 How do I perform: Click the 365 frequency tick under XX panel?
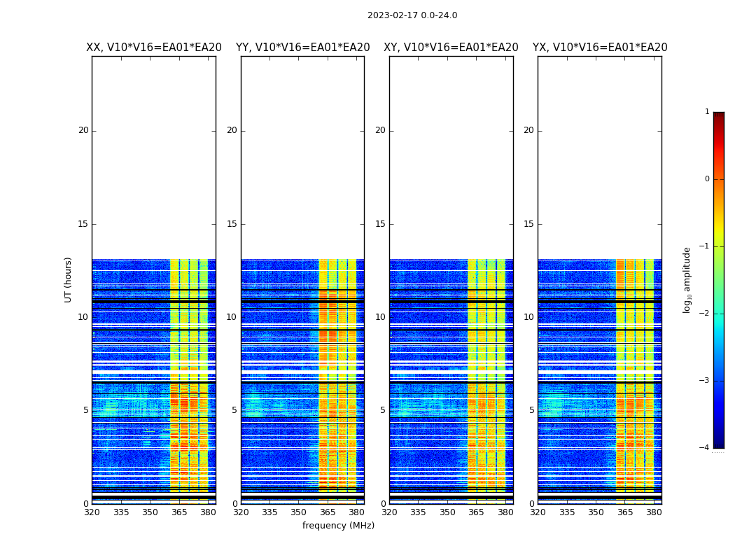click(x=179, y=512)
